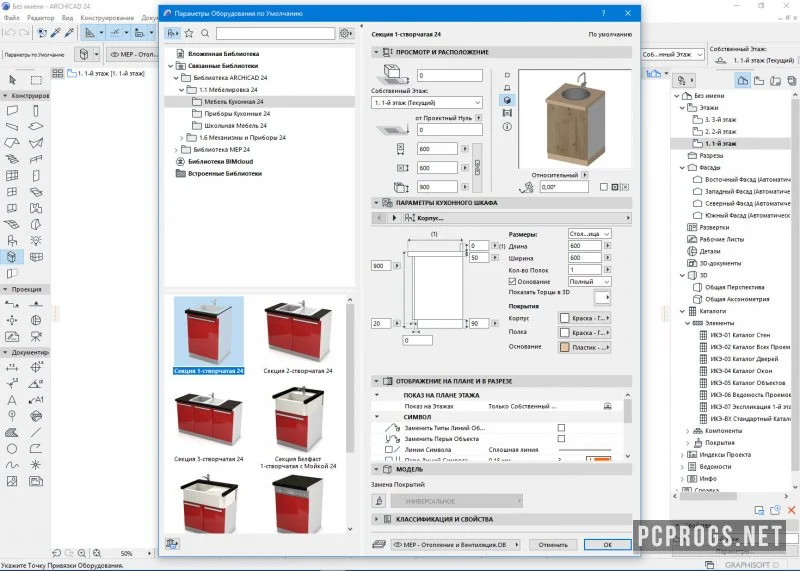Open the Размеры Стол...ица dropdown

point(589,233)
